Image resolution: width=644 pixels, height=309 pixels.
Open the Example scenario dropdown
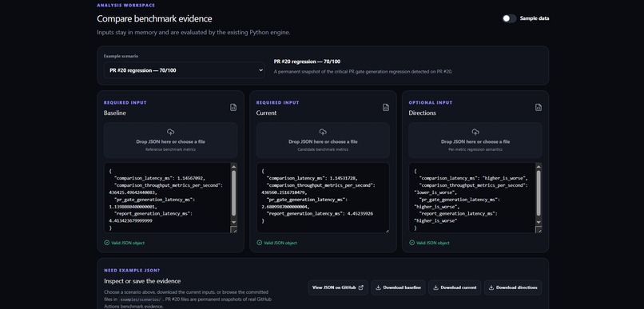tap(184, 70)
